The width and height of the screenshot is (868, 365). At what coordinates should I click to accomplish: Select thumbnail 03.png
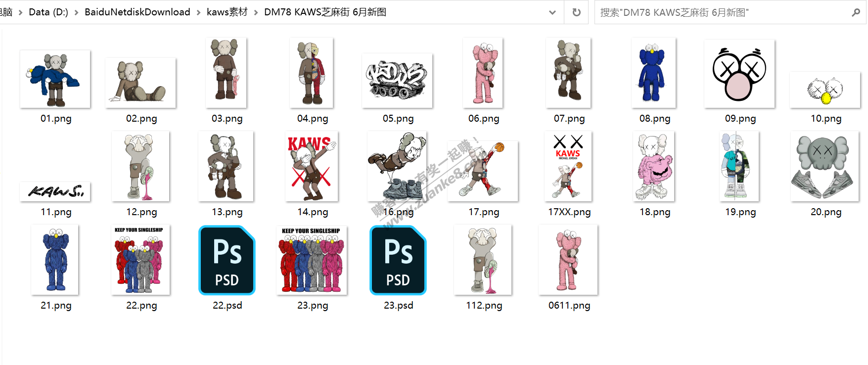click(x=227, y=73)
